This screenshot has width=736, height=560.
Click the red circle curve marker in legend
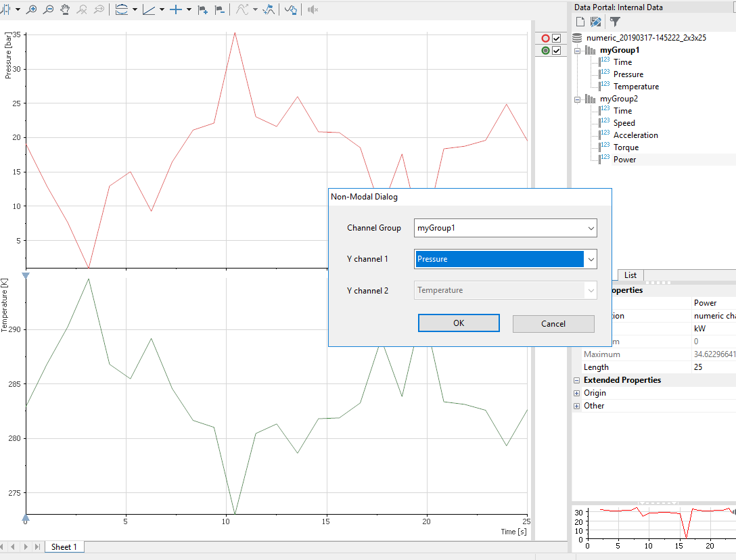[x=545, y=39]
